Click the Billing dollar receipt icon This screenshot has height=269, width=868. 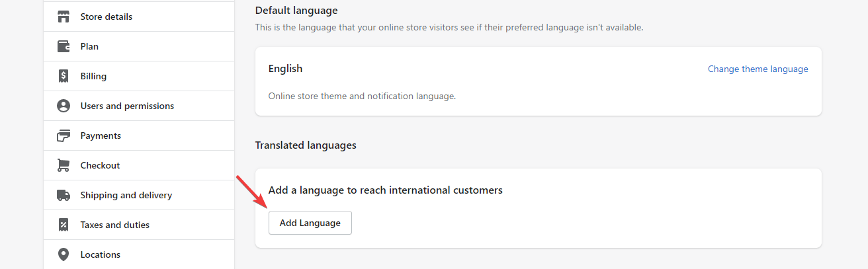[64, 76]
